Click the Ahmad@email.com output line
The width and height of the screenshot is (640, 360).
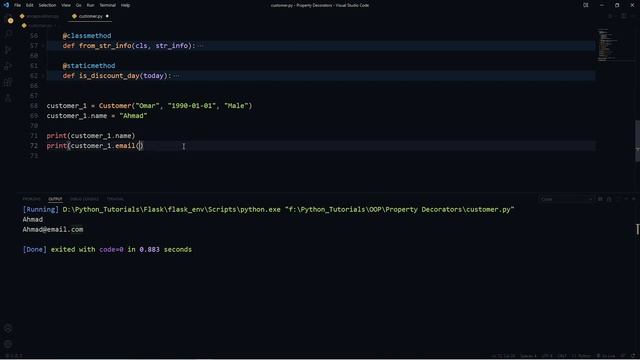(53, 229)
